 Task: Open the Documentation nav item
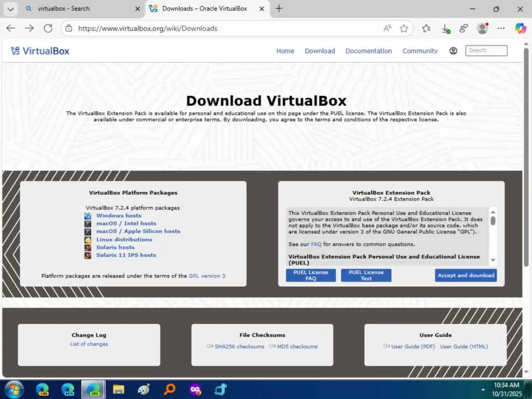(368, 51)
